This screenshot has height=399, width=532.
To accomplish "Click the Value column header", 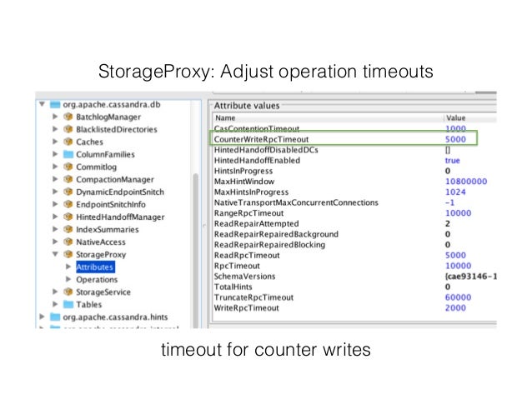I will click(x=470, y=117).
